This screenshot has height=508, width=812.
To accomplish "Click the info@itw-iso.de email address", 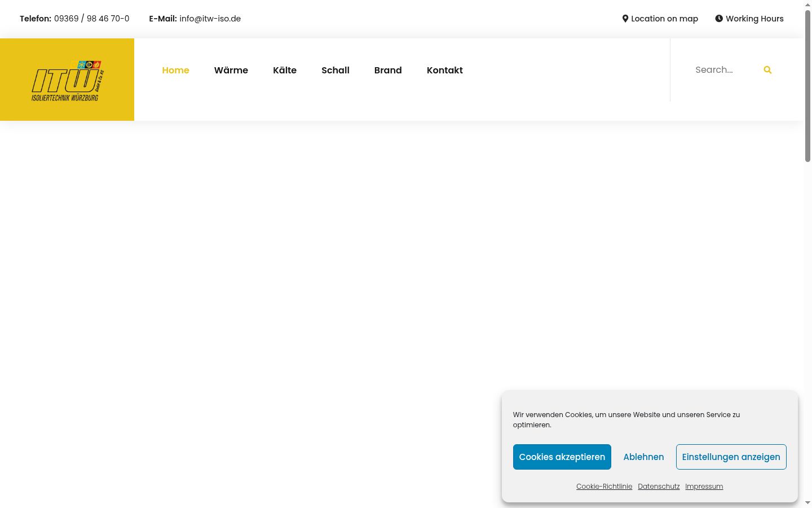I will [x=210, y=19].
